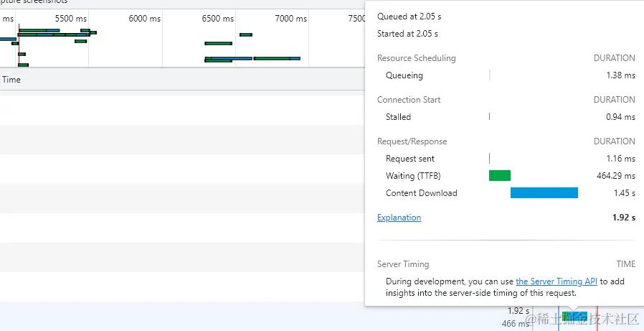Image resolution: width=644 pixels, height=331 pixels.
Task: Click the Time column header
Action: [x=11, y=80]
